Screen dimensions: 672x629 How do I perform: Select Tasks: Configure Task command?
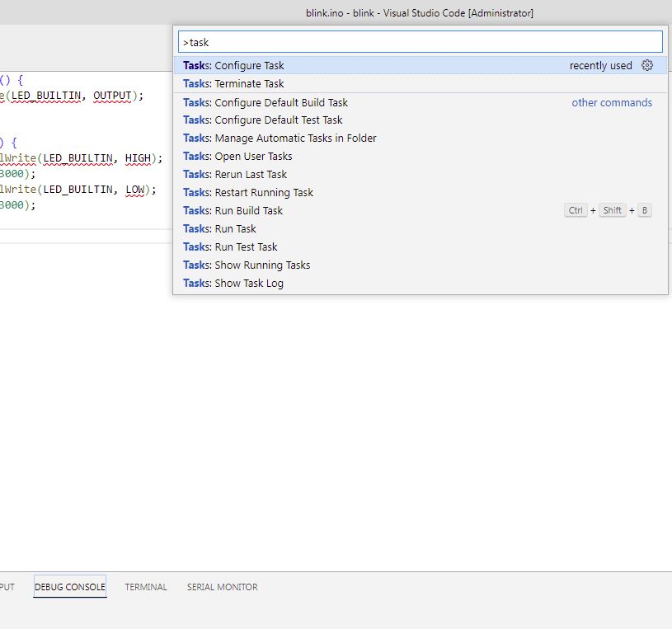(x=233, y=66)
